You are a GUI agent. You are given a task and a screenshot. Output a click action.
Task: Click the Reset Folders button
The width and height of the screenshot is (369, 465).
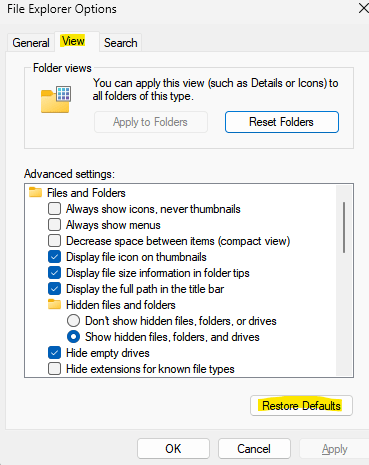[282, 122]
